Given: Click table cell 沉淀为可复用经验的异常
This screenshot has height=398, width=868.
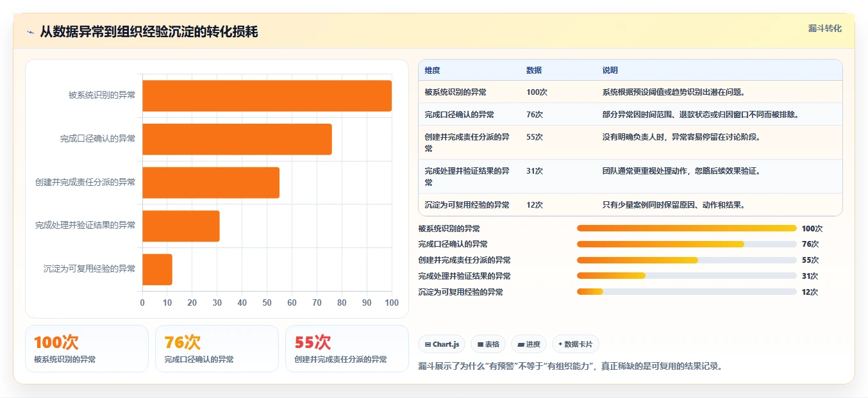Looking at the screenshot, I should coord(467,205).
